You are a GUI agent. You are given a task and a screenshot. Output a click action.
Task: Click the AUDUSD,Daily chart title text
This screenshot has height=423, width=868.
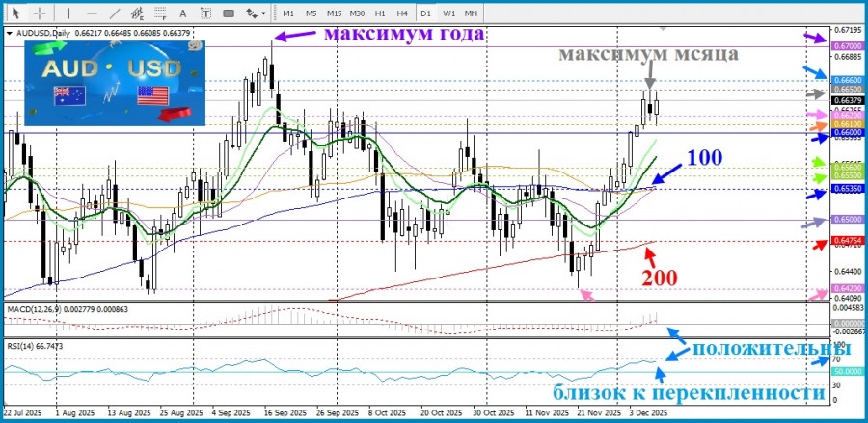tap(42, 33)
